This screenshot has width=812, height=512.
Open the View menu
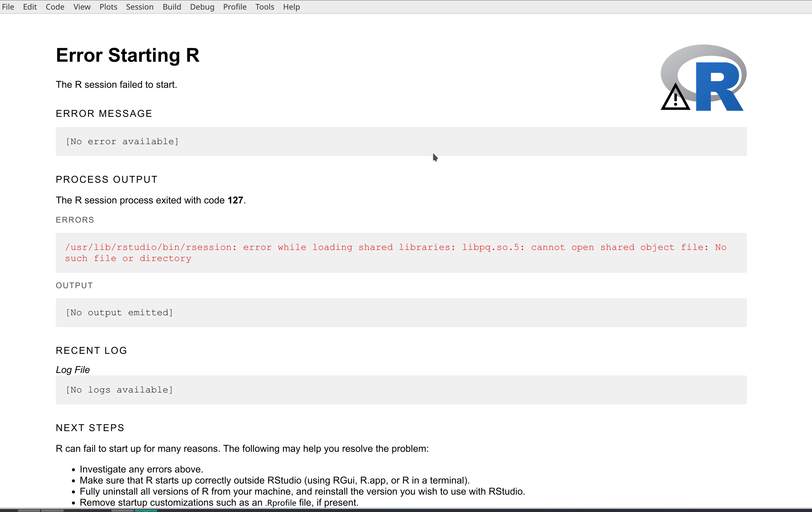click(82, 7)
